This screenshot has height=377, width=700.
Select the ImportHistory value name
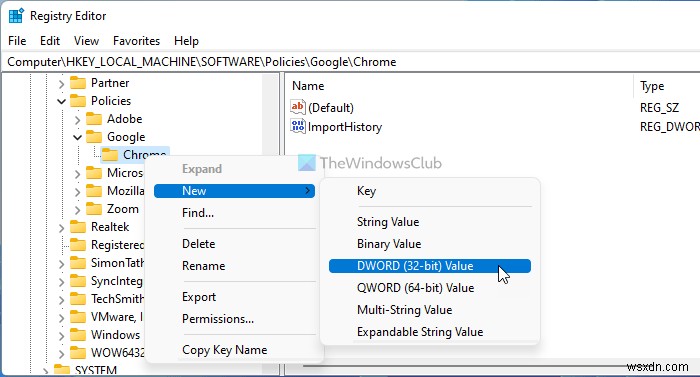[x=345, y=127]
